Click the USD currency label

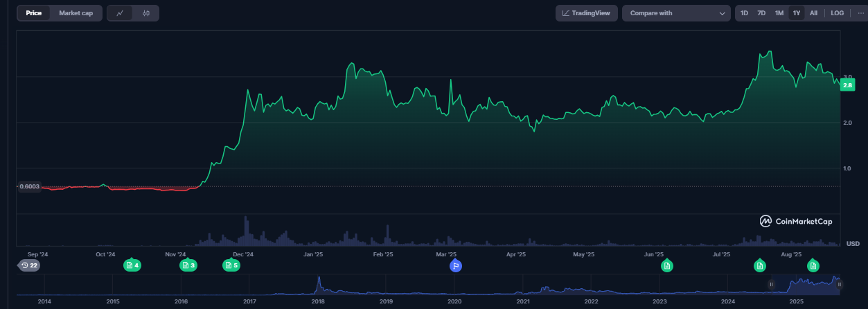click(x=853, y=243)
